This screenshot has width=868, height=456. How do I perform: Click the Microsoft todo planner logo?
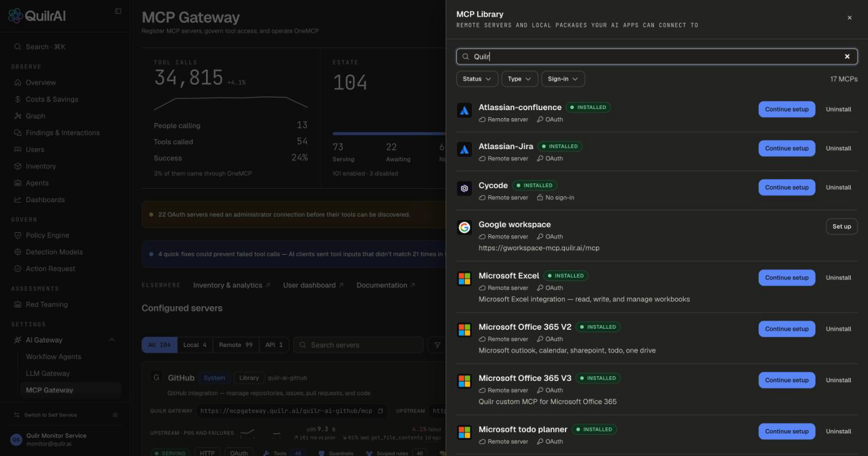[464, 431]
